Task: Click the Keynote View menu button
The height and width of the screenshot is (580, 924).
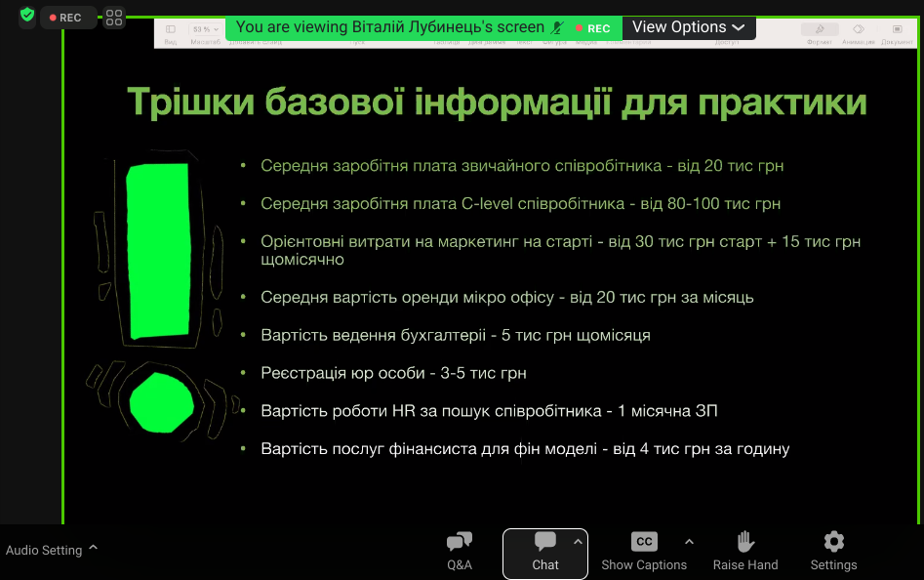Action: coord(171,30)
